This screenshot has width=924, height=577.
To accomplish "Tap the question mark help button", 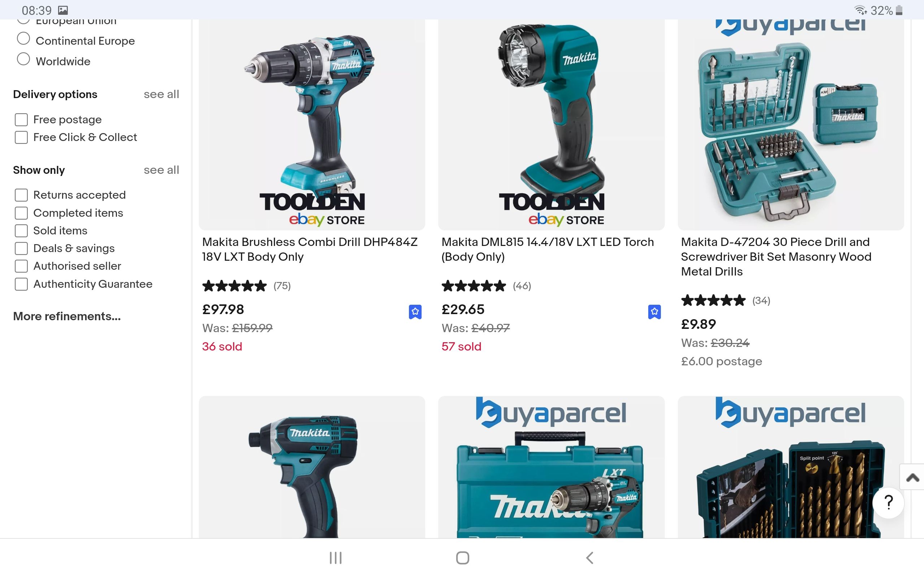I will click(x=889, y=503).
